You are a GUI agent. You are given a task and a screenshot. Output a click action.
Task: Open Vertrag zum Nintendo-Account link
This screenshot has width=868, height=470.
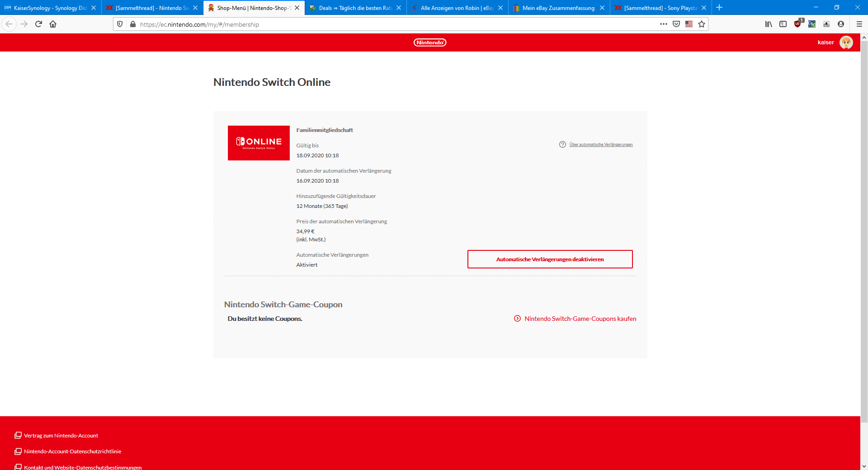(61, 436)
